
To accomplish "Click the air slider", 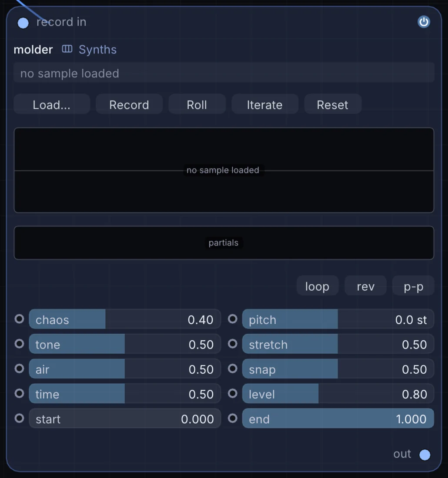I will [x=125, y=369].
